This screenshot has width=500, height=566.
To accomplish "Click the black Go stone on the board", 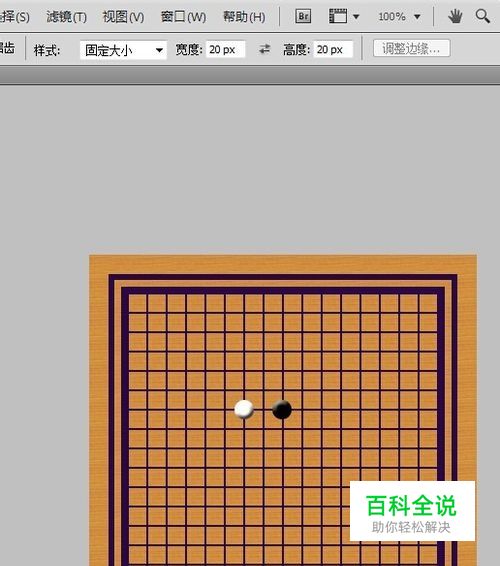I will click(282, 409).
